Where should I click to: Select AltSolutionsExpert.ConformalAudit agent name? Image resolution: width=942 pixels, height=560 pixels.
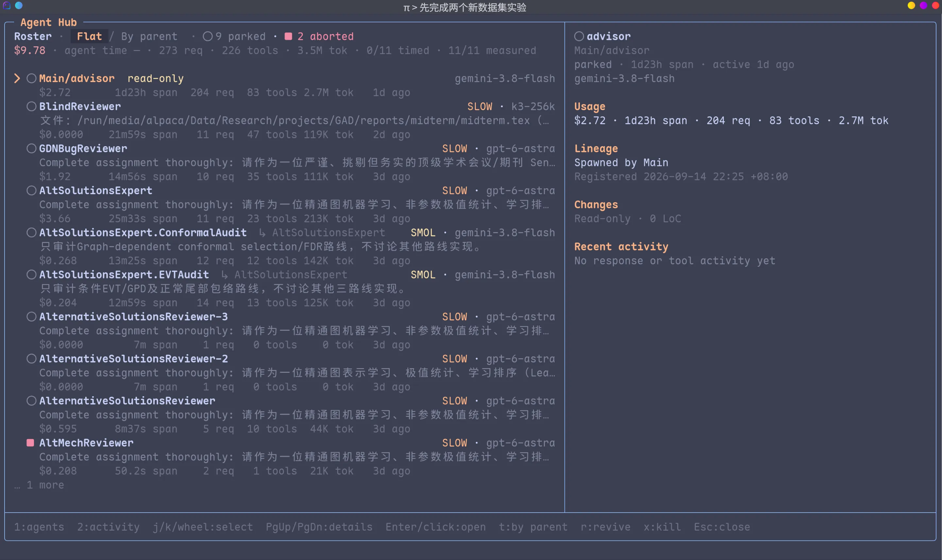(143, 233)
